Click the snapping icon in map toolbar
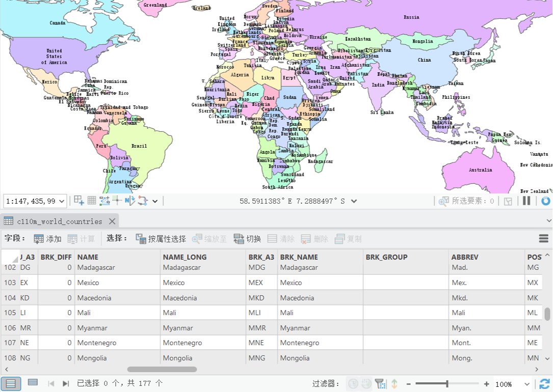553x392 pixels. click(104, 201)
